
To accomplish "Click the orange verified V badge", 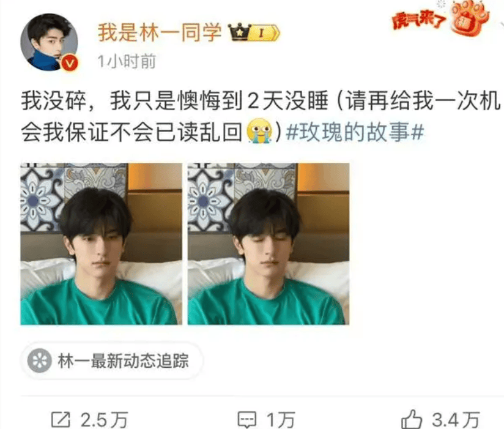I will pos(70,62).
